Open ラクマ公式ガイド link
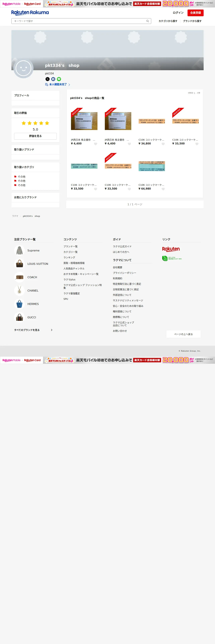This screenshot has height=644, width=215. tap(122, 246)
